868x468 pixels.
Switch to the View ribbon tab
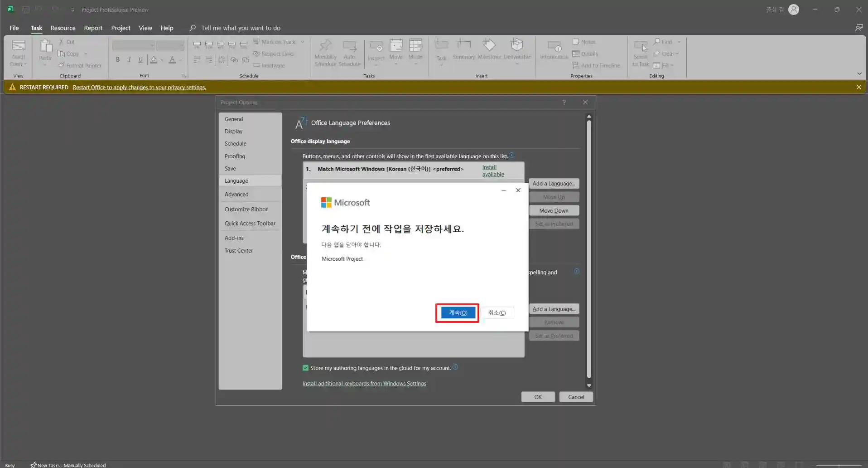[145, 28]
